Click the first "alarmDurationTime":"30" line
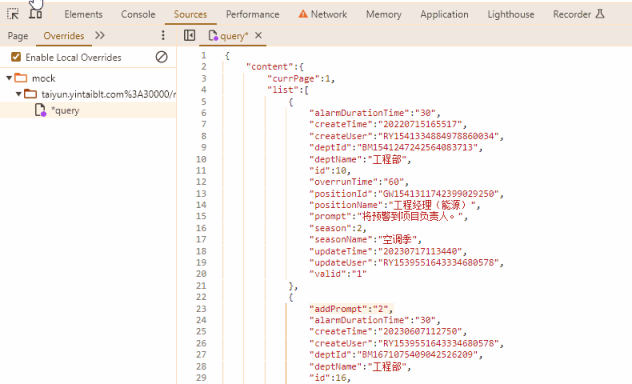Viewport: 632px width, 384px height. pyautogui.click(x=375, y=113)
